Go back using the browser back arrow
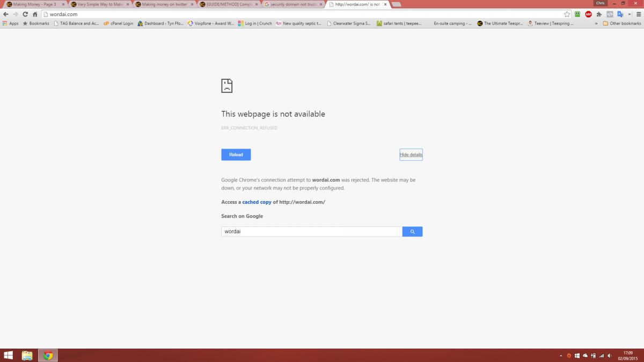This screenshot has height=362, width=644. pyautogui.click(x=6, y=14)
